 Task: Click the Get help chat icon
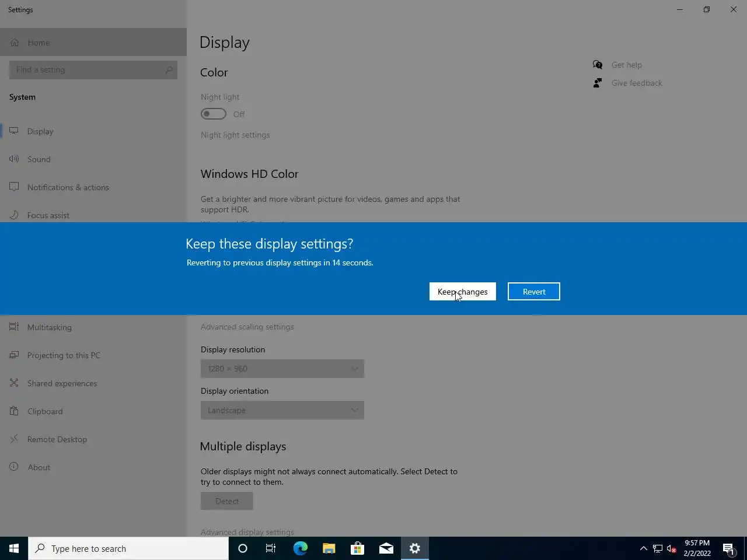pyautogui.click(x=598, y=65)
